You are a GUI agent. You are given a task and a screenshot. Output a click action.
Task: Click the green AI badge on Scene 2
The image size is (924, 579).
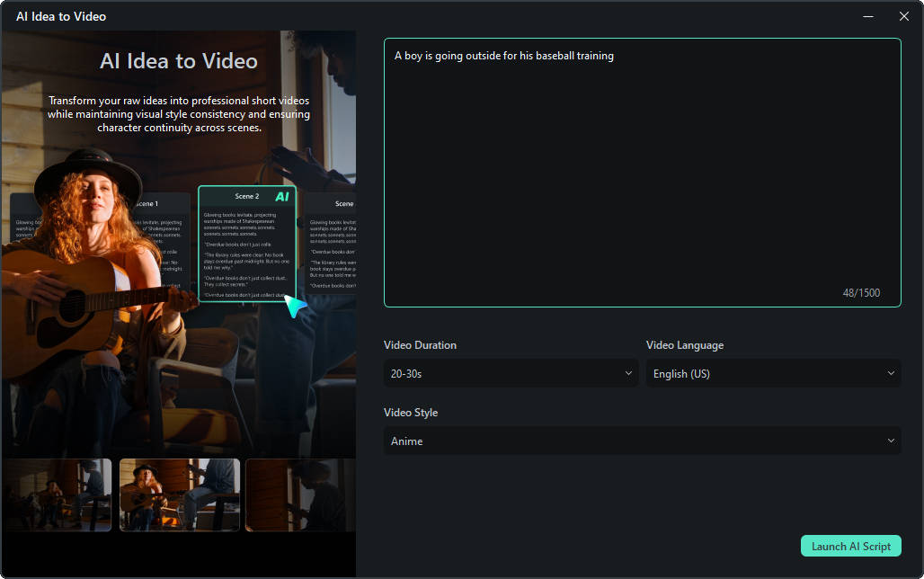282,196
